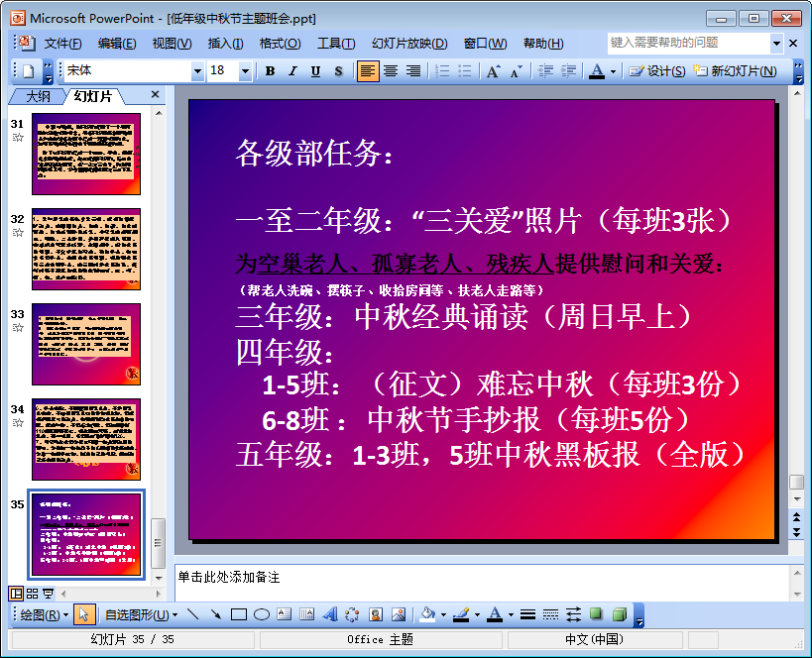Open the 幻灯片放映(D) menu

(409, 44)
